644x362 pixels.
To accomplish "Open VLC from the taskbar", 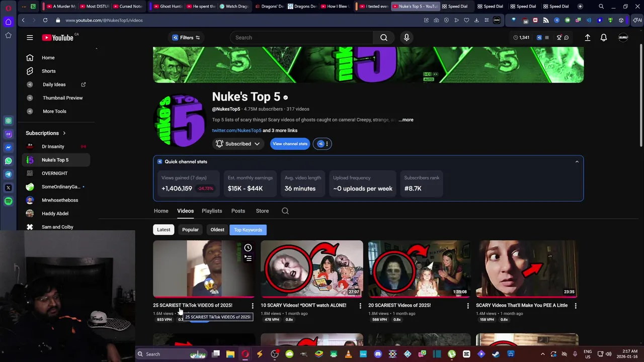I will [x=348, y=354].
